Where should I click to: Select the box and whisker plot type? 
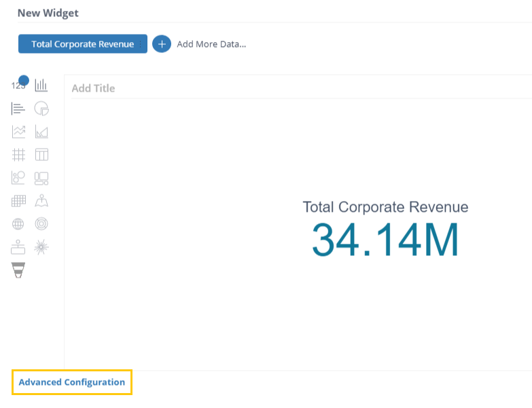click(18, 247)
